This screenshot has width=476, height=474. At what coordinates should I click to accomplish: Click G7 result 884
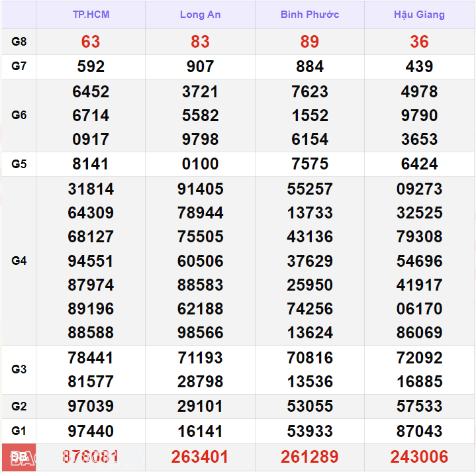(x=309, y=66)
